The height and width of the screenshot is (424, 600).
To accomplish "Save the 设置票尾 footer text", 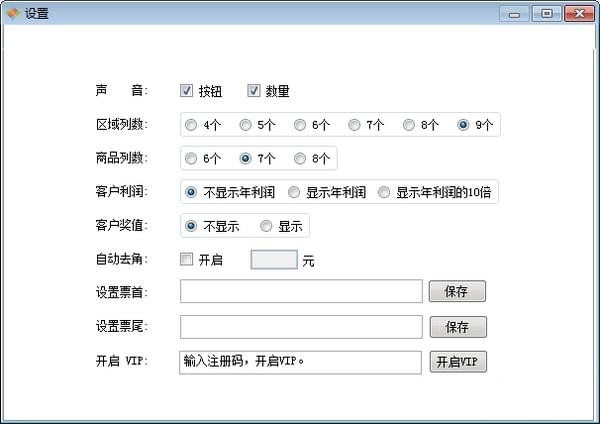I will click(458, 327).
